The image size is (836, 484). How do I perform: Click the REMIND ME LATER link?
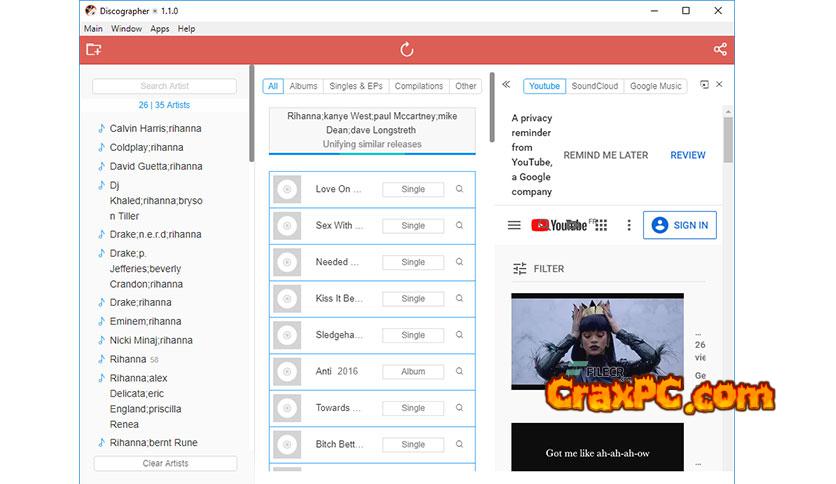[605, 156]
